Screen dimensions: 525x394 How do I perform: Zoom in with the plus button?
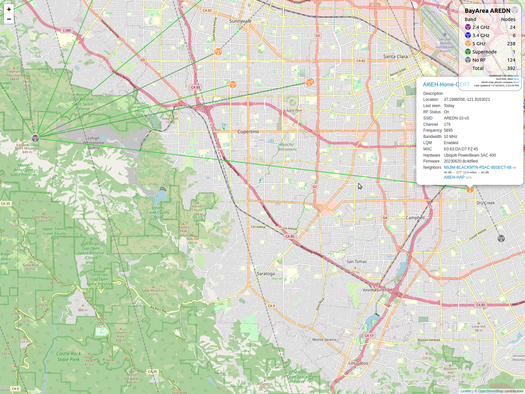(x=9, y=9)
